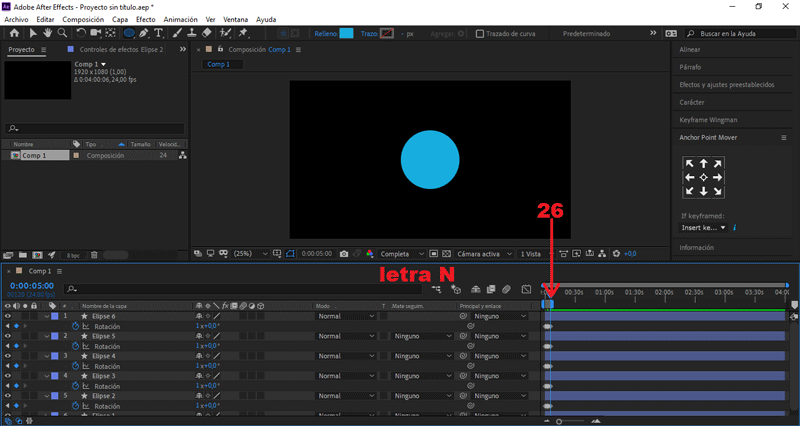Hide the Elipse 6 layer visibility eye

(7, 316)
